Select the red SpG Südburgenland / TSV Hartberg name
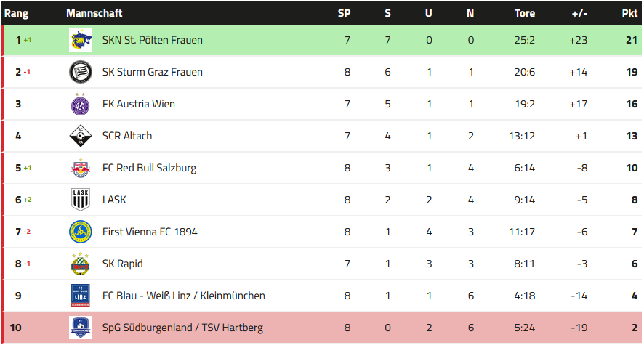644x345 pixels. [x=182, y=328]
